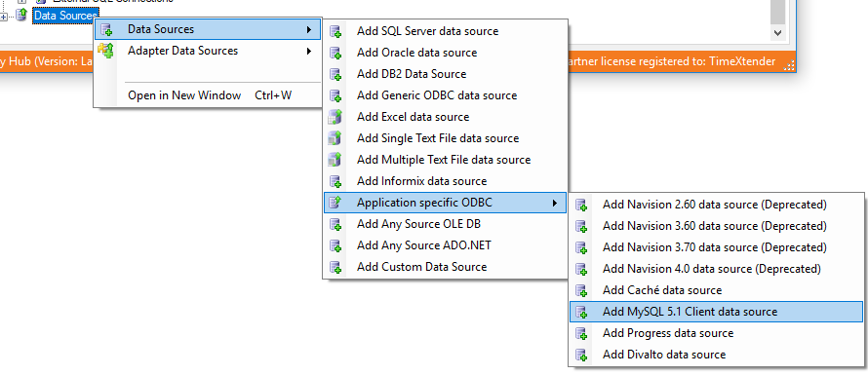This screenshot has width=868, height=375.
Task: Click Add MySQL 5.1 Client data source
Action: [716, 312]
